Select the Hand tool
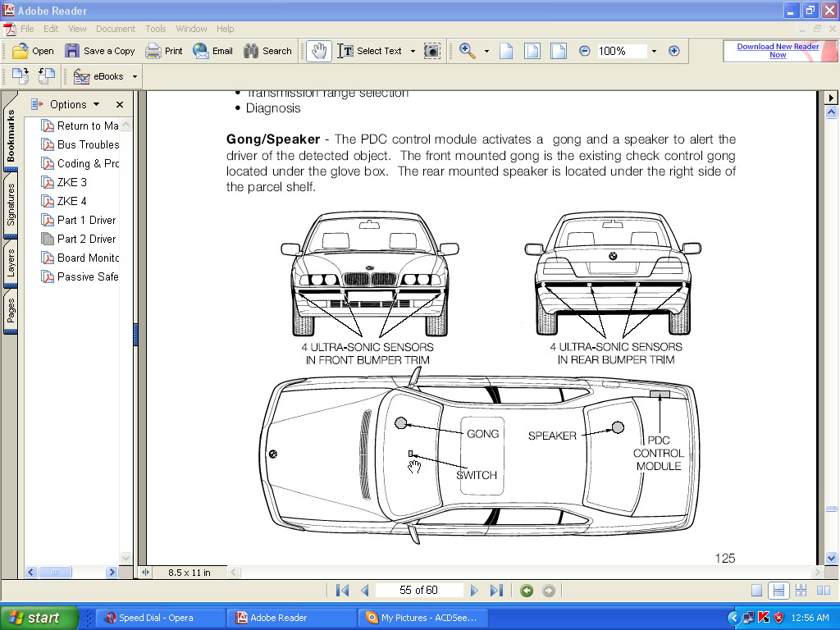 (319, 51)
